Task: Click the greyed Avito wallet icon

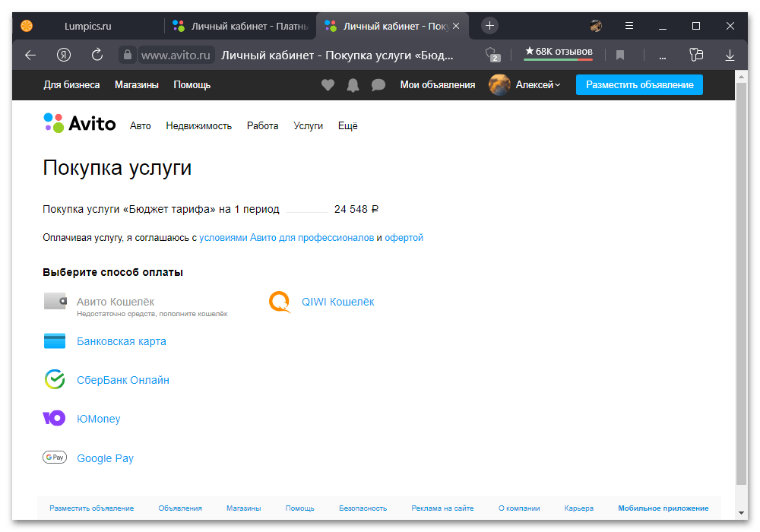Action: pyautogui.click(x=55, y=301)
